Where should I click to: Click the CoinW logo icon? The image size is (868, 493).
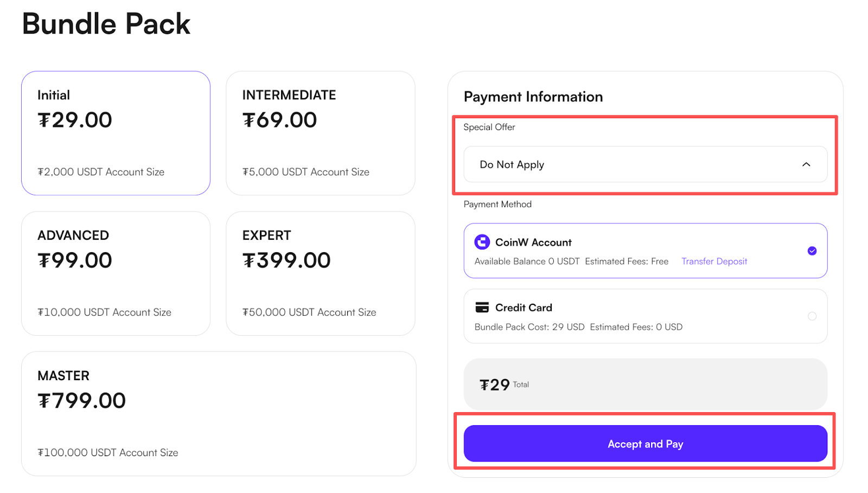tap(482, 242)
